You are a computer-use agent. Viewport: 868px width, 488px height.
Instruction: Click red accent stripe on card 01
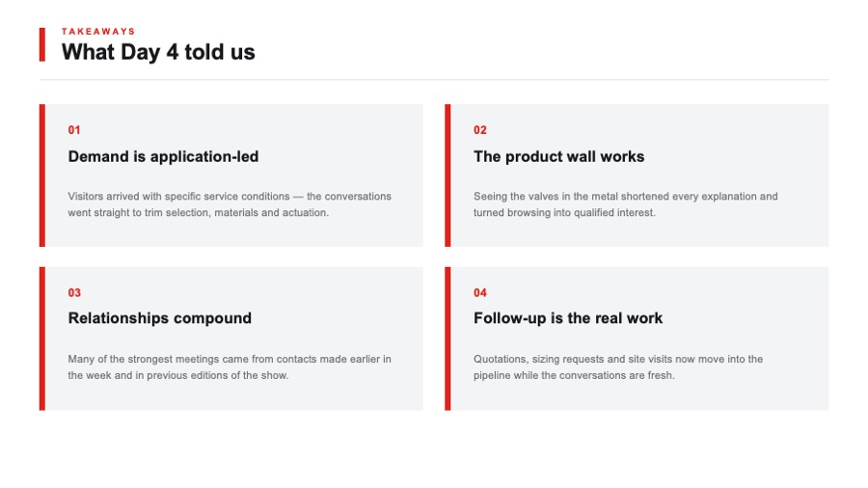click(42, 176)
